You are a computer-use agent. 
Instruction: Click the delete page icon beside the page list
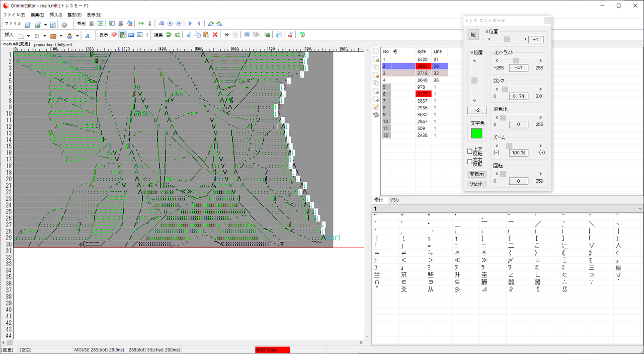(376, 75)
